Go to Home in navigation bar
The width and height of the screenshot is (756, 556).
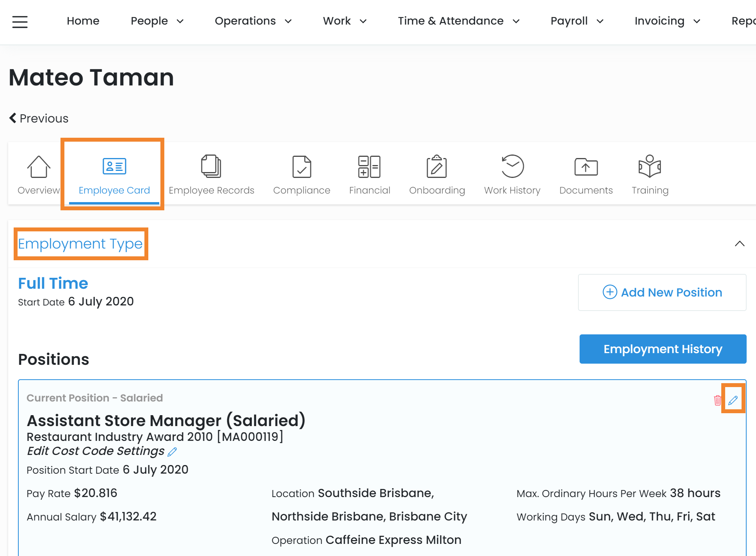tap(83, 21)
